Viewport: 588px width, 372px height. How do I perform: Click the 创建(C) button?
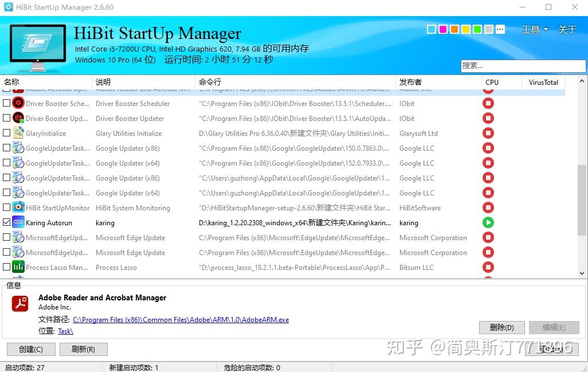pyautogui.click(x=31, y=350)
